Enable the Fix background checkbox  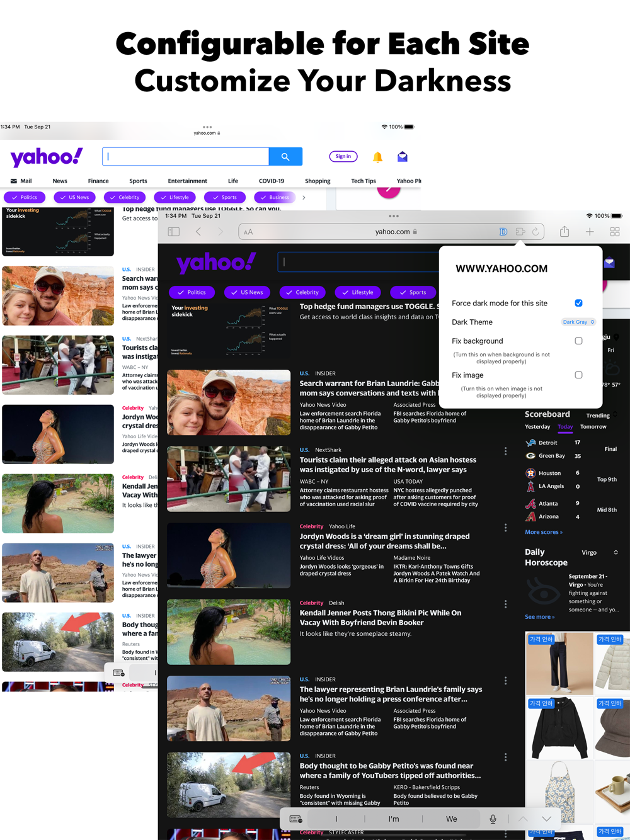578,341
